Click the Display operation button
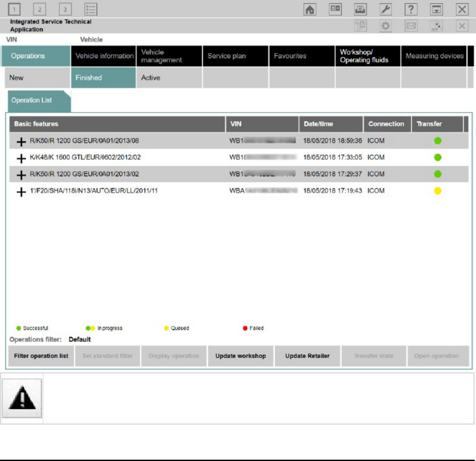The width and height of the screenshot is (476, 461). point(174,356)
